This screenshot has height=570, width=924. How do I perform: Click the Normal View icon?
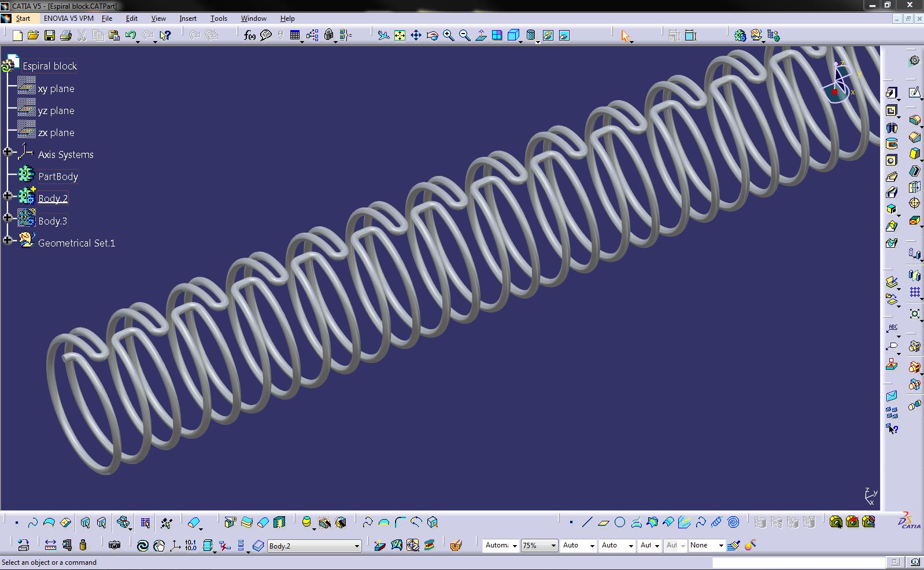481,36
